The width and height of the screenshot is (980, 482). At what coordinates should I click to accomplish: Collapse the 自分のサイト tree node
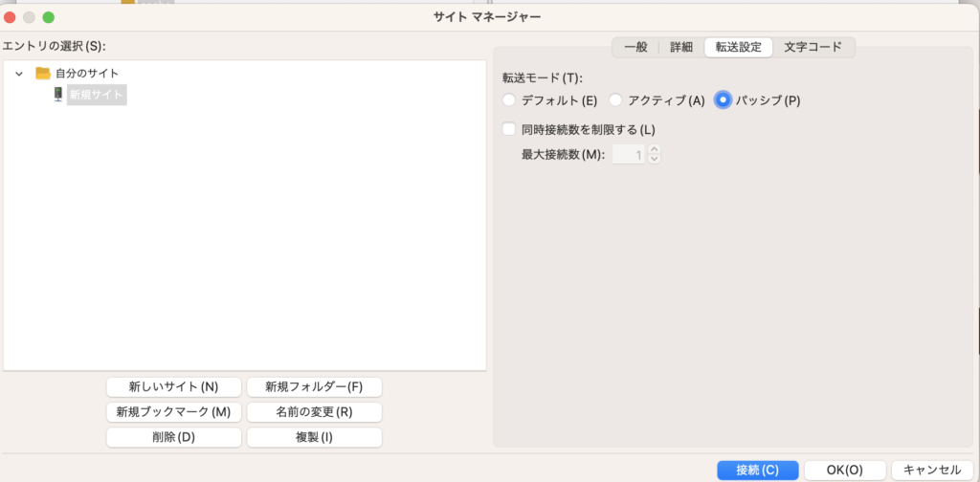click(19, 74)
